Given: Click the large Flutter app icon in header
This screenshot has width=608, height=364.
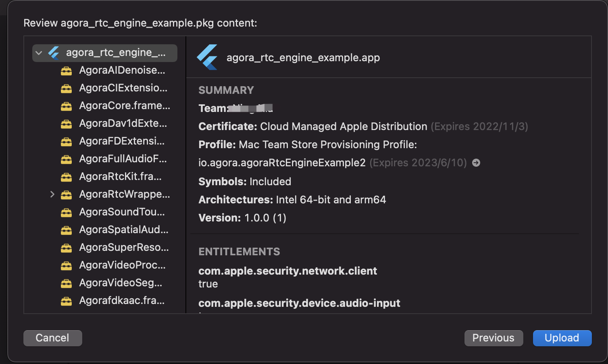Looking at the screenshot, I should pyautogui.click(x=207, y=57).
